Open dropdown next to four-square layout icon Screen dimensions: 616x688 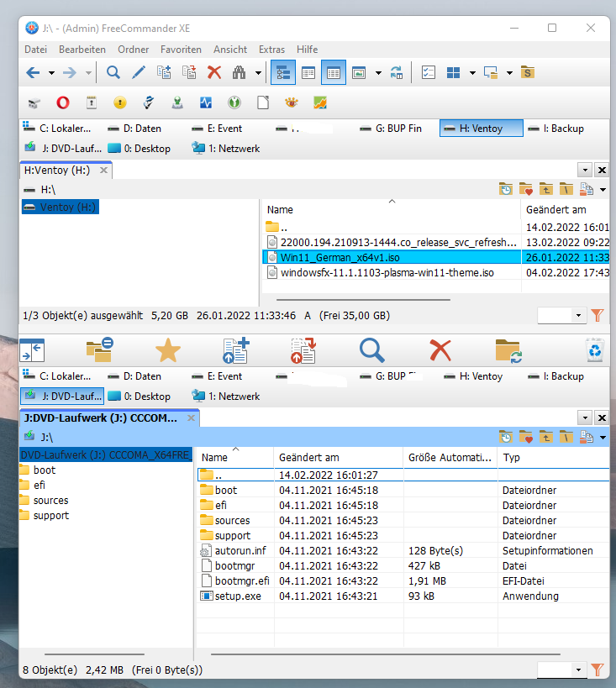tap(472, 73)
